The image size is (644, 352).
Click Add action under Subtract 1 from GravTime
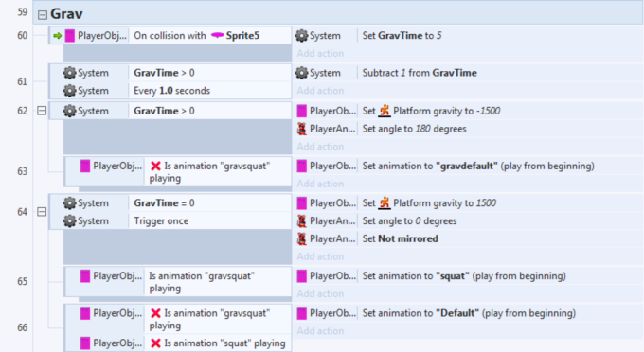pyautogui.click(x=320, y=91)
